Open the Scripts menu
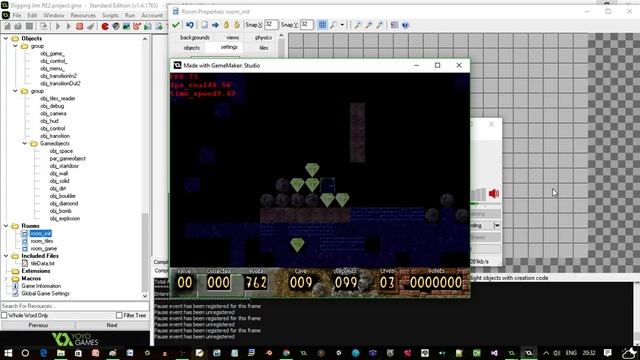 click(110, 15)
